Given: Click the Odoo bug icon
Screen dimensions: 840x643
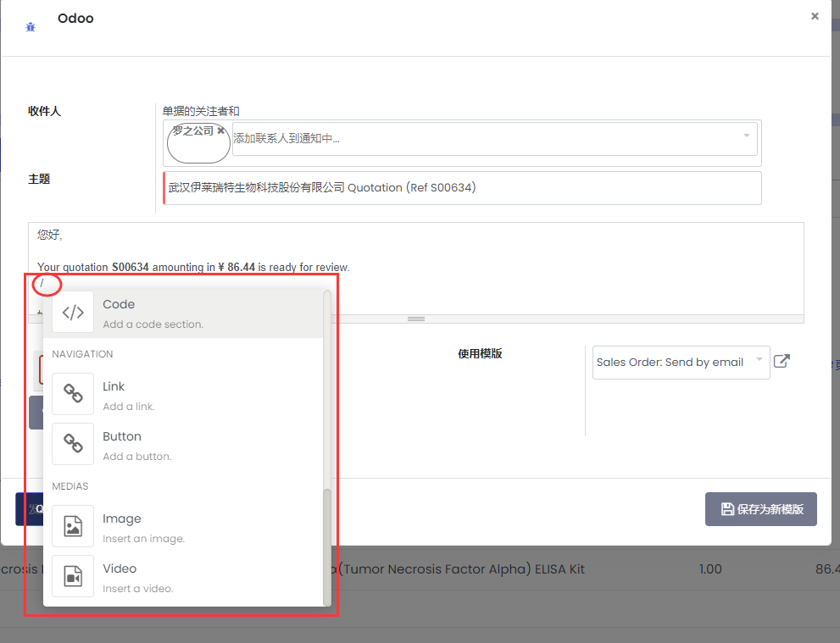Looking at the screenshot, I should [x=31, y=27].
